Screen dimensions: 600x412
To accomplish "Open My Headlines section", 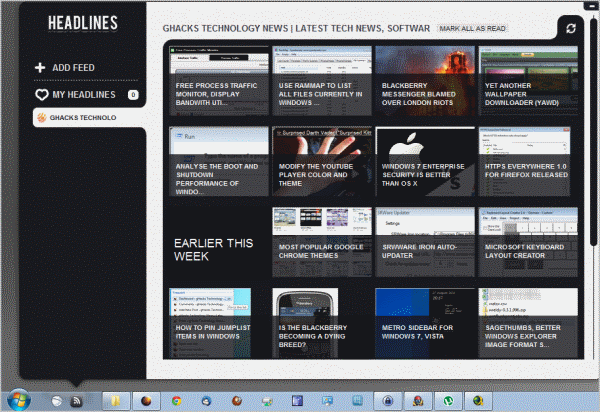I will (83, 95).
